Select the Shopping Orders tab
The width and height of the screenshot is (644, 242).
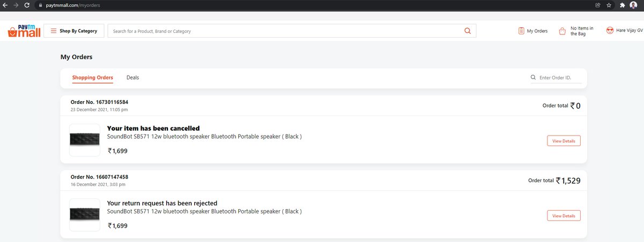[x=93, y=77]
